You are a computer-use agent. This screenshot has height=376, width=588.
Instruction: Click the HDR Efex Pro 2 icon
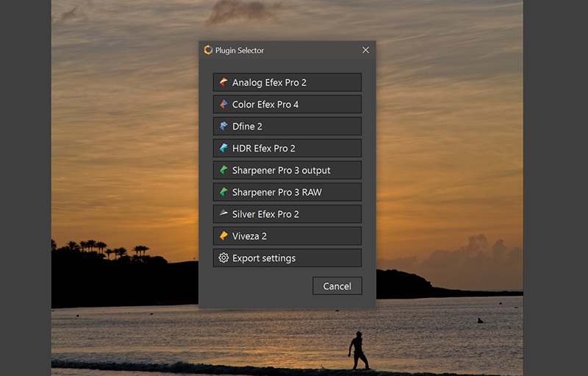[x=223, y=149]
